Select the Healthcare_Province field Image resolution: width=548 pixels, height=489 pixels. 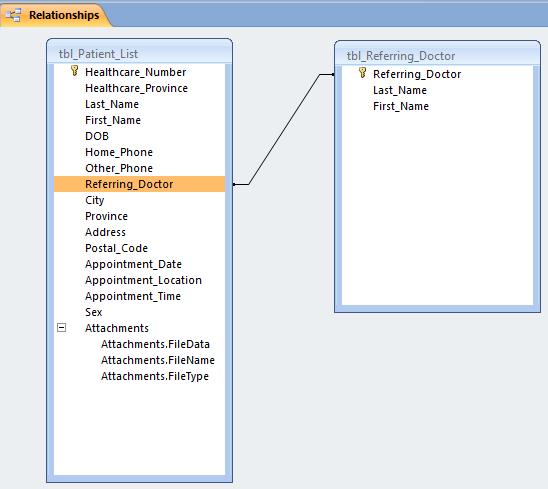tap(136, 88)
